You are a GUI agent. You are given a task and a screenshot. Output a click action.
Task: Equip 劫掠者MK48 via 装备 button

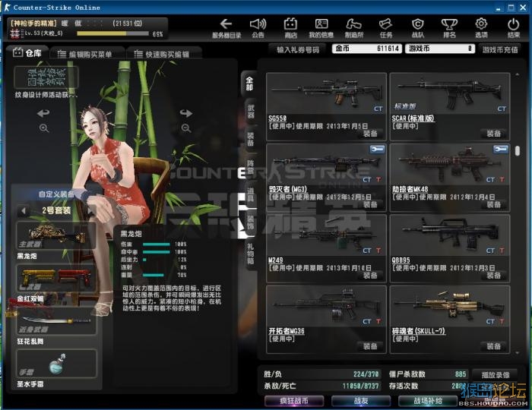click(x=494, y=204)
